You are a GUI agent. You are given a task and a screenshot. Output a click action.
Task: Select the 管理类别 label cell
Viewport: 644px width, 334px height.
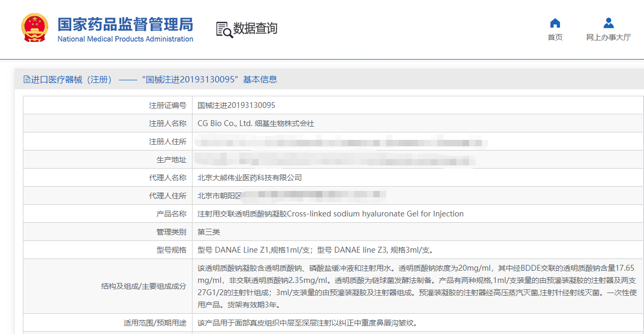point(107,232)
